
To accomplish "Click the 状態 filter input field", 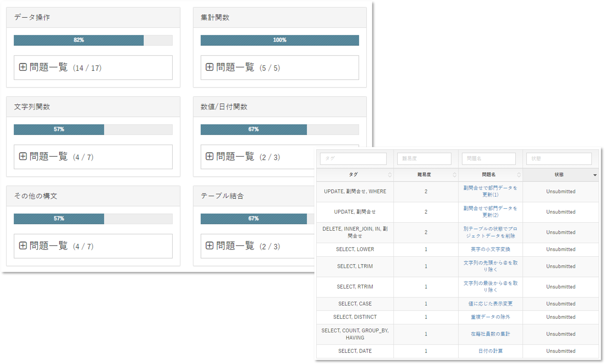I will (x=559, y=159).
